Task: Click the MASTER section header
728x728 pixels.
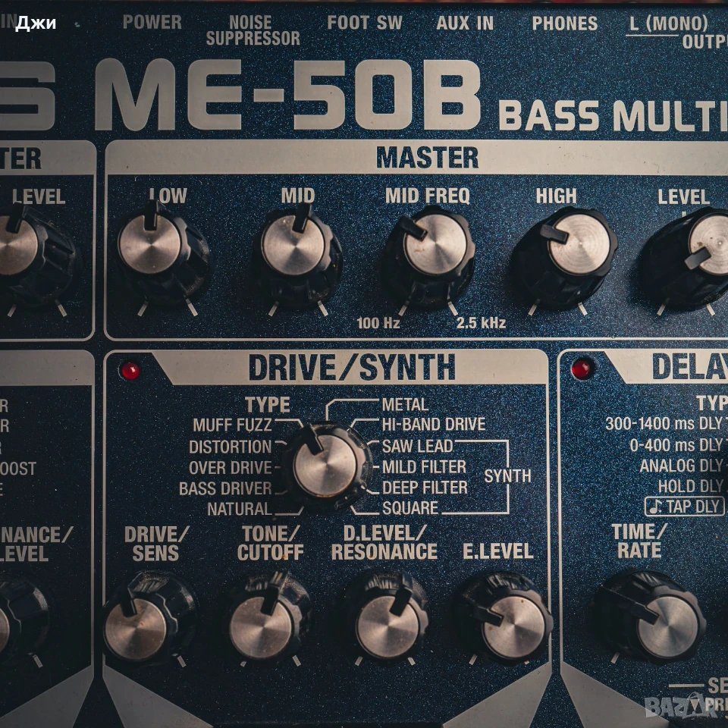Action: tap(427, 158)
